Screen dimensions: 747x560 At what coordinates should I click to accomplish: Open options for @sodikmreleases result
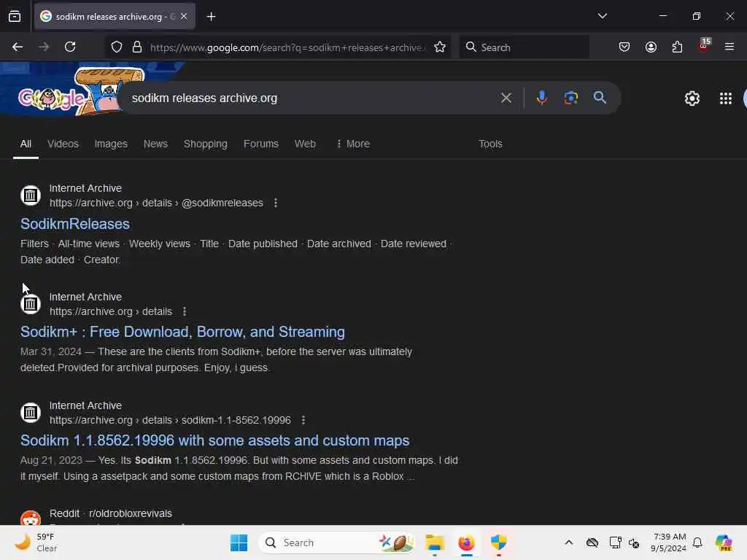[276, 203]
